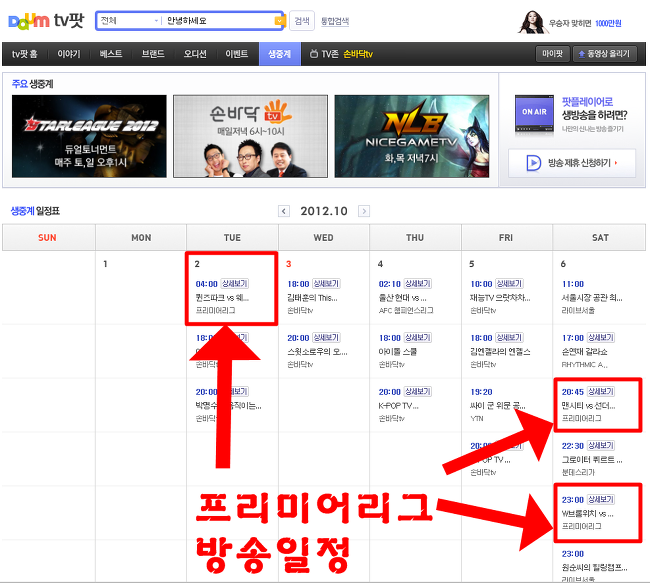Open the 맨시티 vs 선더 match title

[x=588, y=406]
